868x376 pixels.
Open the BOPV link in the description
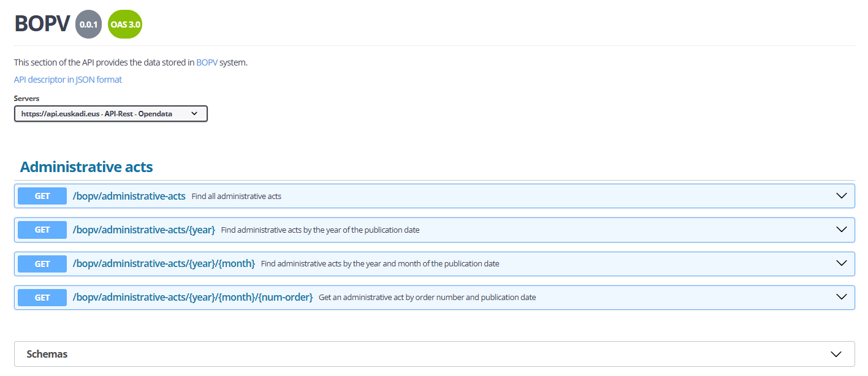coord(207,62)
